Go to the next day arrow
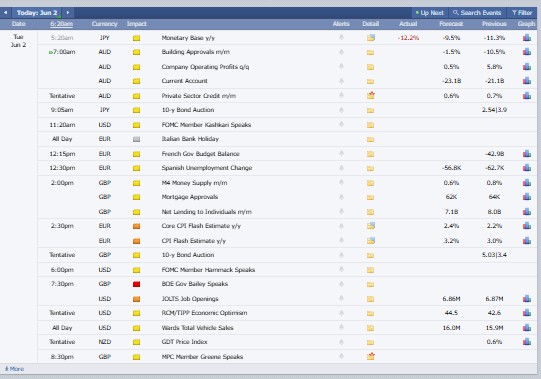541x379 pixels. coord(68,13)
